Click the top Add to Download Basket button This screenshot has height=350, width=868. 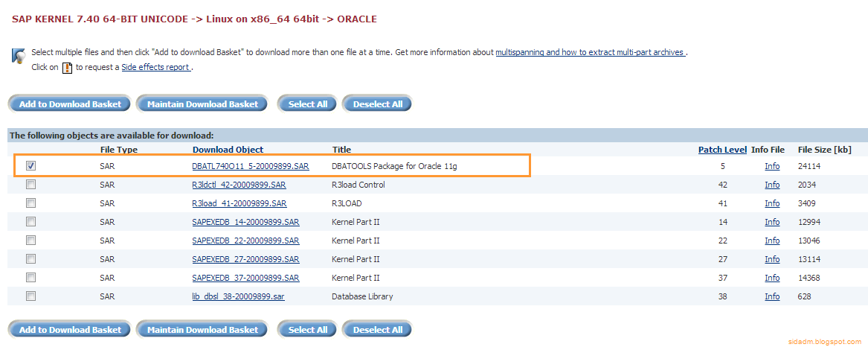coord(70,104)
